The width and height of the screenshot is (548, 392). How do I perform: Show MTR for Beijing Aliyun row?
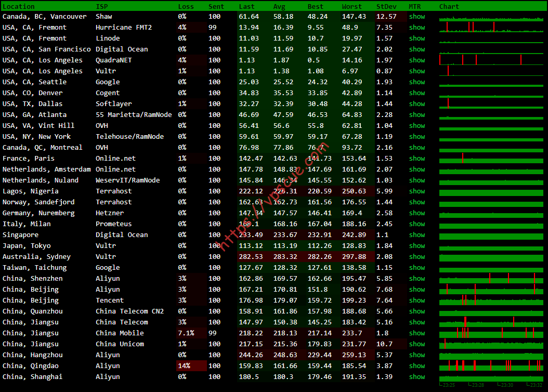[417, 289]
